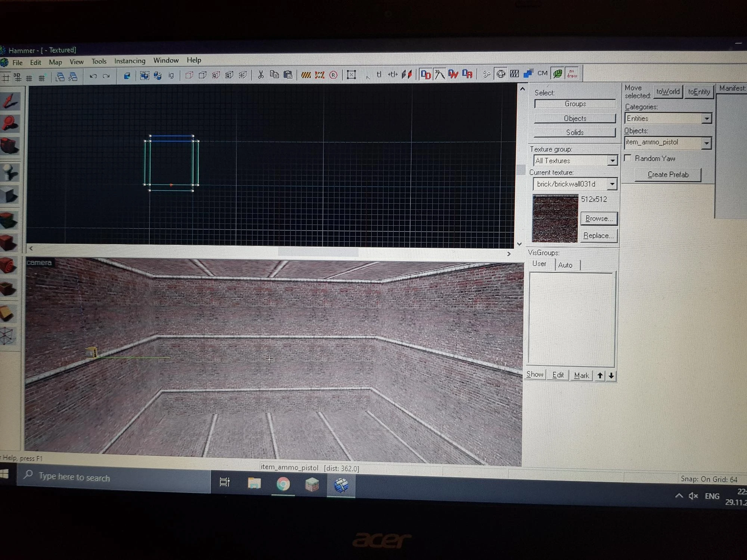Click the nodraw texture toolbar button
Viewport: 747px width, 560px height.
(x=571, y=74)
